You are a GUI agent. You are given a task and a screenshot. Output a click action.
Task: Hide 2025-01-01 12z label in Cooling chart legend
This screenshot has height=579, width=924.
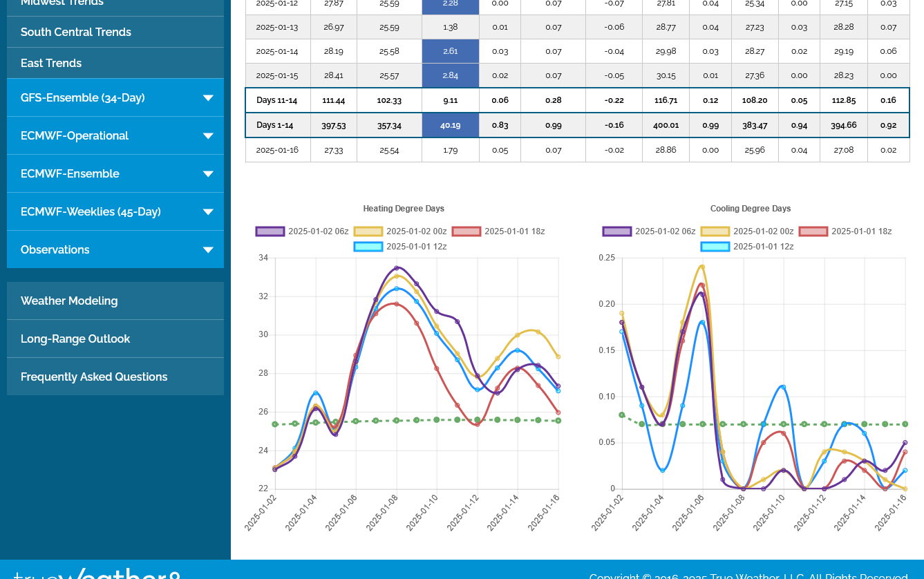tap(763, 247)
